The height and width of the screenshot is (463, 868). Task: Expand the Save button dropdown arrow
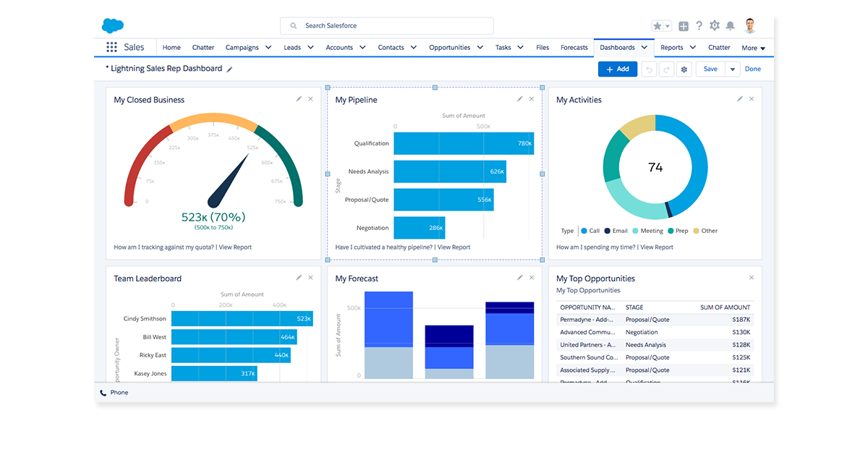pos(732,69)
